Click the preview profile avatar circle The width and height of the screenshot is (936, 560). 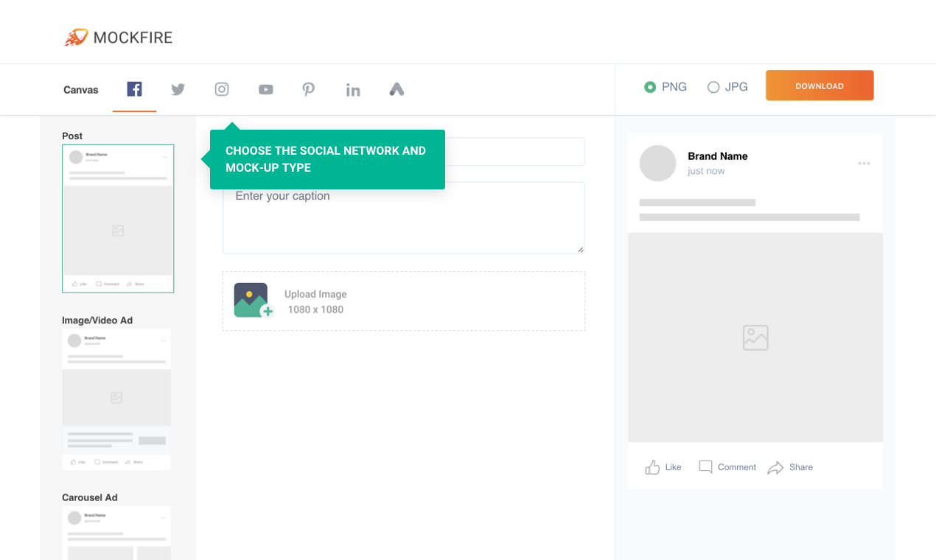tap(657, 163)
